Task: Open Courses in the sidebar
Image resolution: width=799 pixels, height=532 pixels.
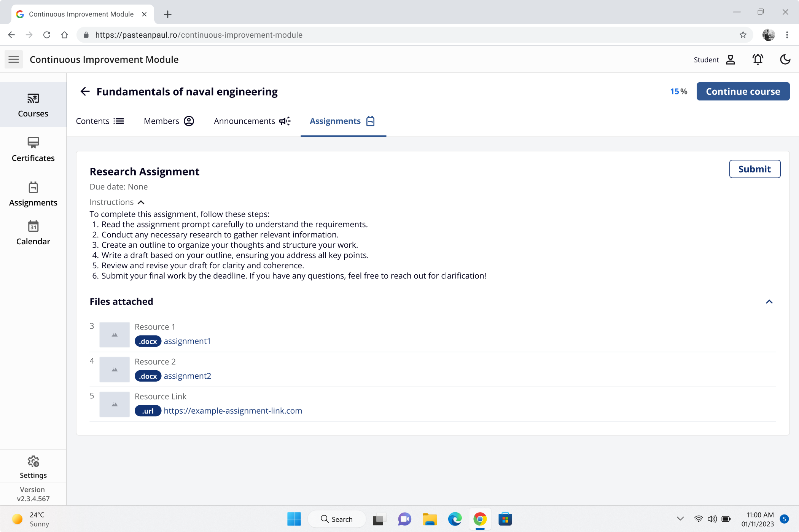Action: (x=33, y=105)
